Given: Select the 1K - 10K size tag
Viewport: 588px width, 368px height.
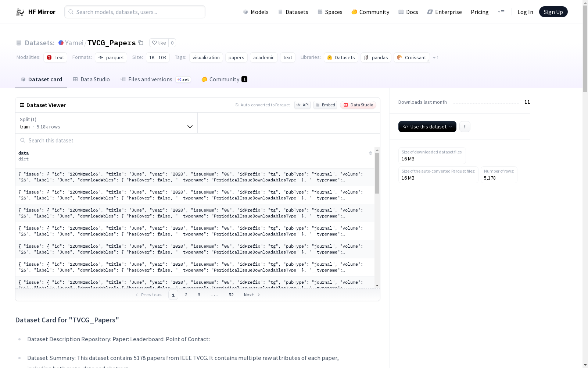Looking at the screenshot, I should 158,57.
